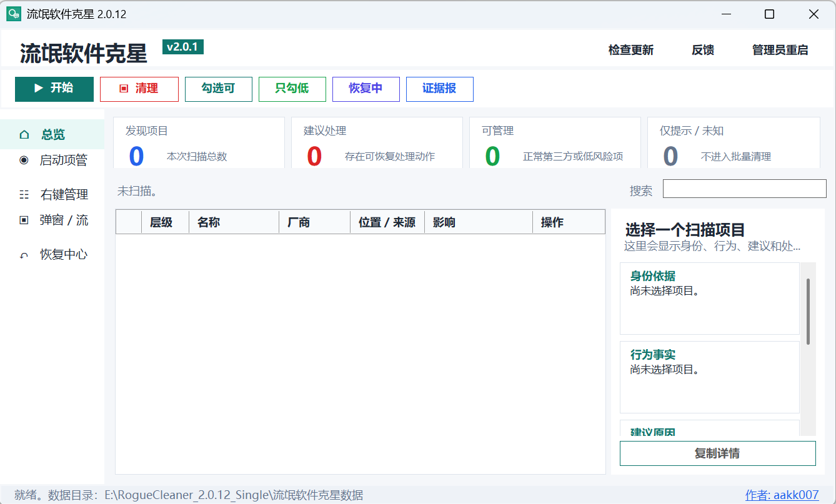The image size is (836, 504).
Task: Open the 反馈 feedback option
Action: [x=703, y=50]
